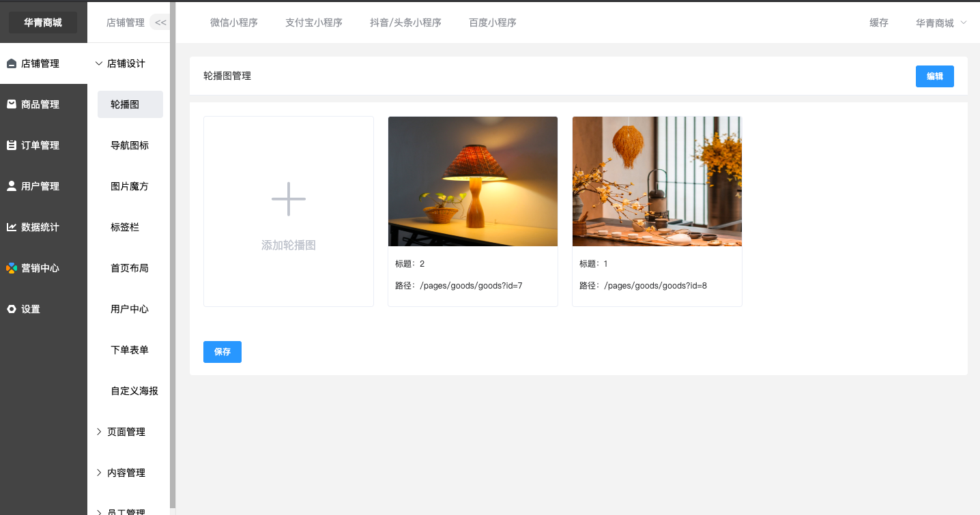Open 订单管理 in the main sidebar

44,145
